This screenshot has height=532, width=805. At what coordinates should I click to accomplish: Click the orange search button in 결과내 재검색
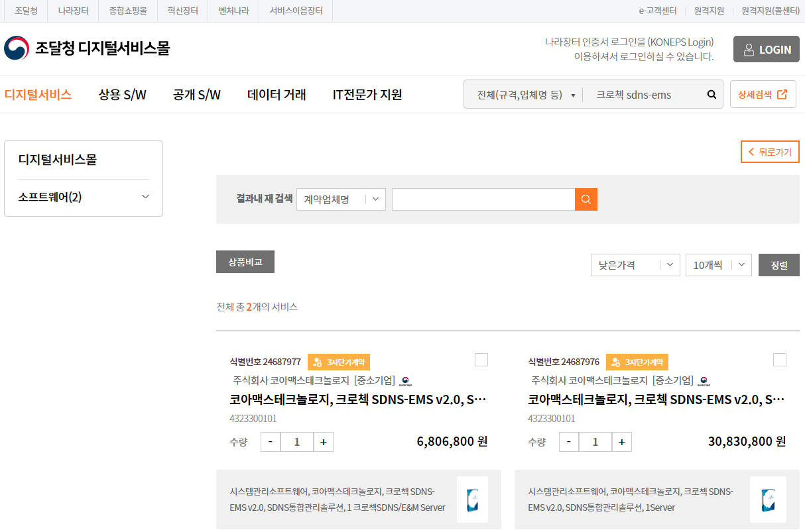coord(586,199)
